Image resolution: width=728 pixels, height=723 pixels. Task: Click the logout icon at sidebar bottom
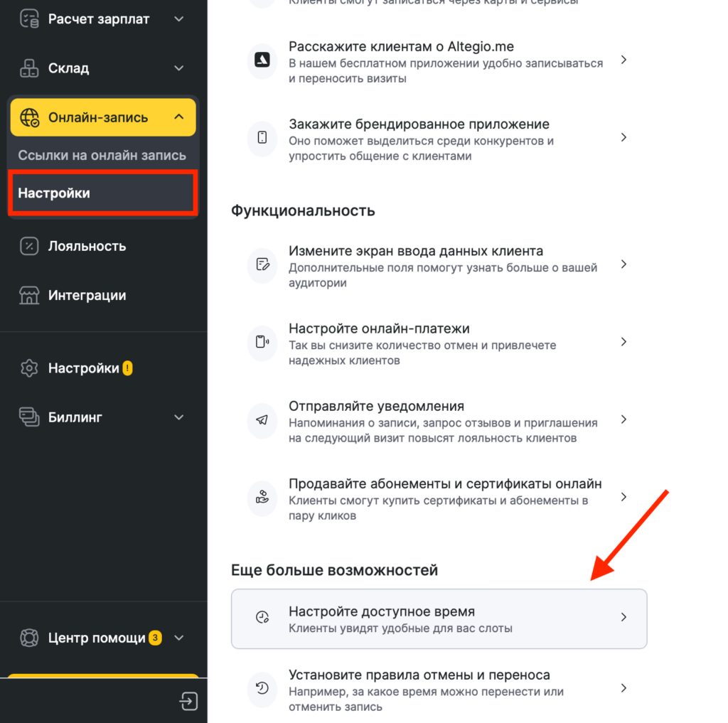188,701
